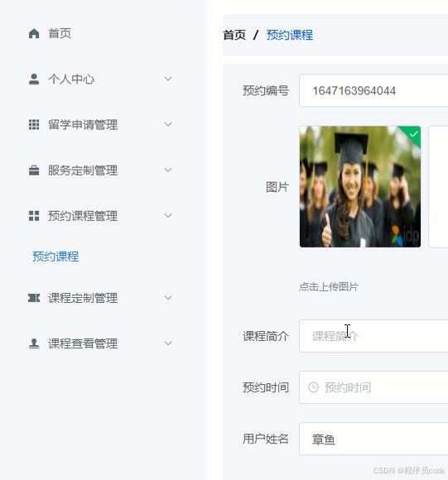Screen dimensions: 448x480
Task: Click the clock icon in 预约时间 field
Action: [313, 387]
